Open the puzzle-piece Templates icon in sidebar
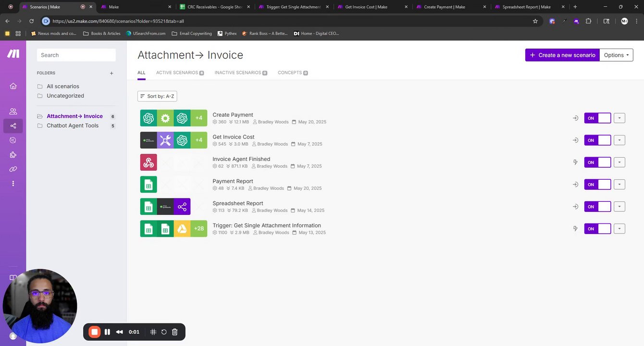The height and width of the screenshot is (346, 644). (13, 155)
